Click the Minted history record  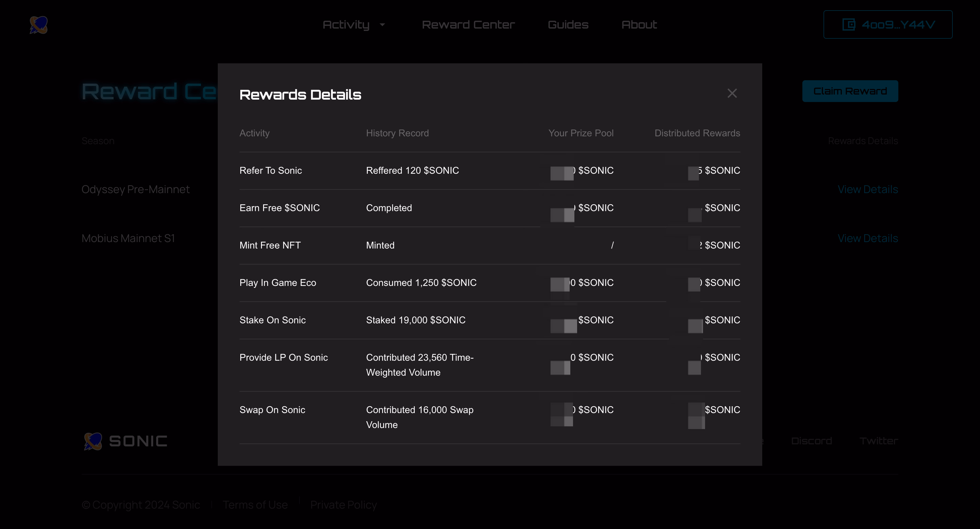(380, 245)
